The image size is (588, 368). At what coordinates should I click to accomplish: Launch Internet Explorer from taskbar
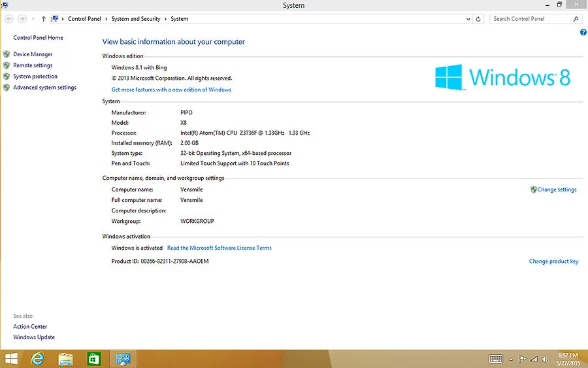(37, 359)
